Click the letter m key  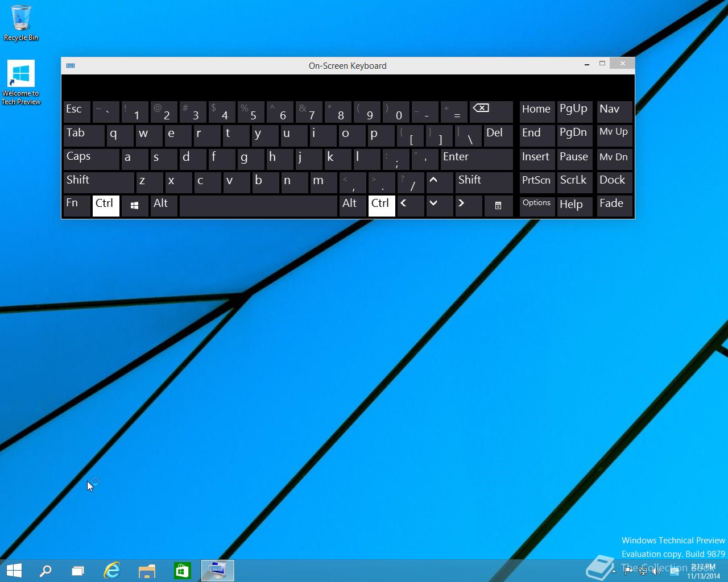coord(324,182)
